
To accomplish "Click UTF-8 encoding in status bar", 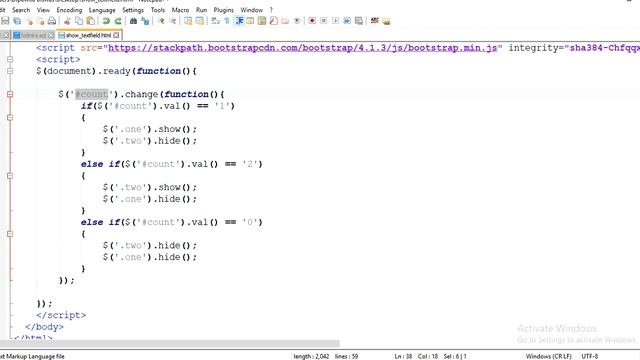I will point(589,356).
